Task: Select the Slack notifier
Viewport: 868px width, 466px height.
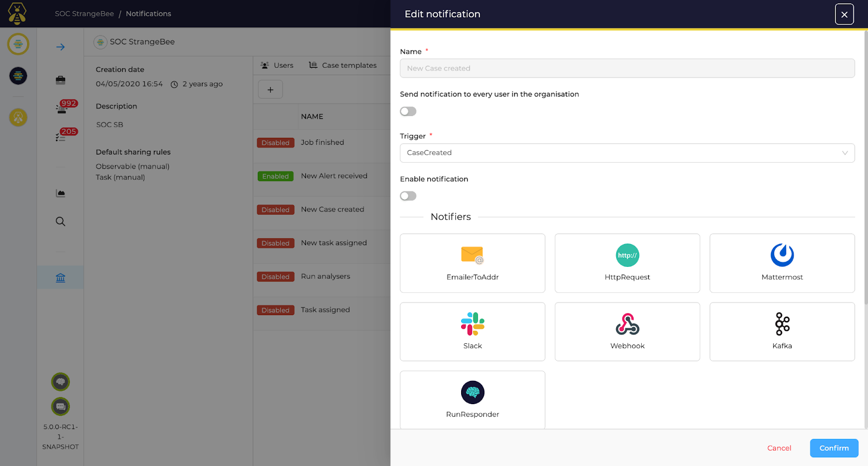Action: coord(473,331)
